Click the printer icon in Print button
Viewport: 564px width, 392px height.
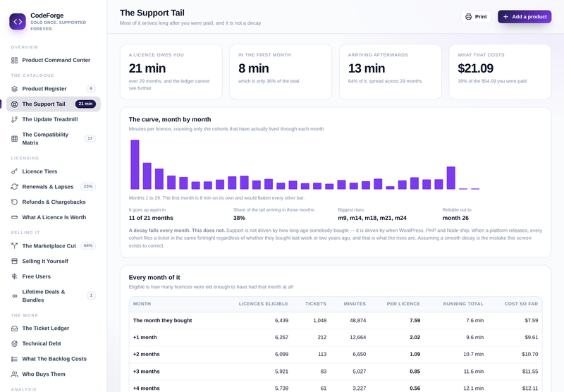[468, 17]
